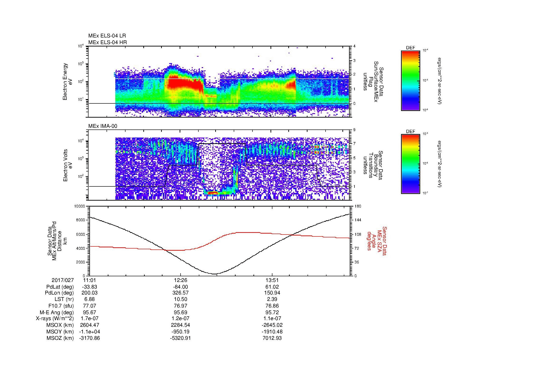Click the 'MEx IMA-00' panel title
Screen dimensions: 555x392
103,126
